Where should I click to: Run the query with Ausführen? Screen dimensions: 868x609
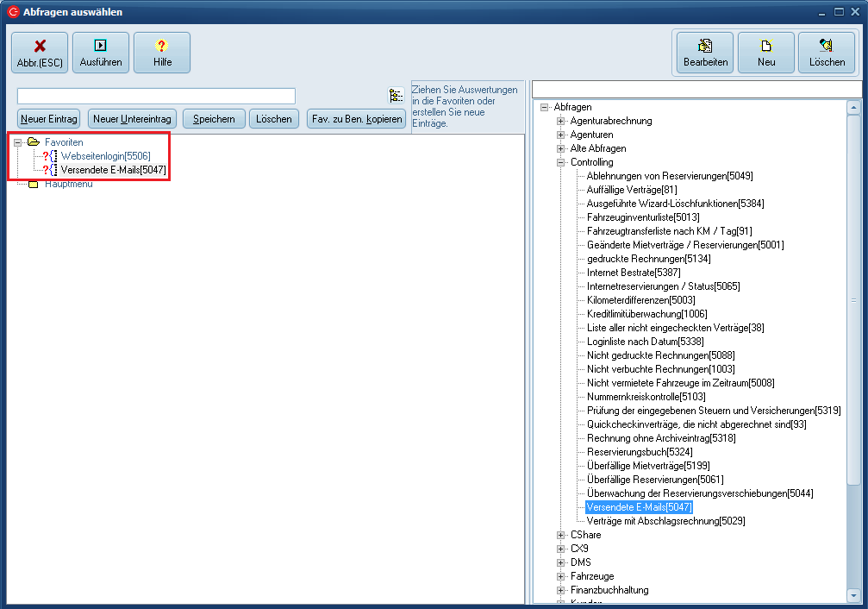coord(101,53)
